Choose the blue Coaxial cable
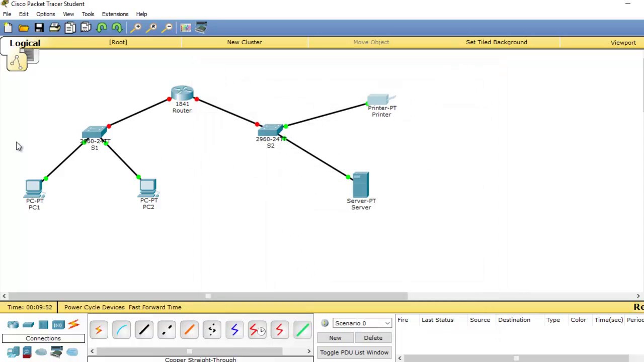Screen dimensions: 644x362 click(234, 330)
